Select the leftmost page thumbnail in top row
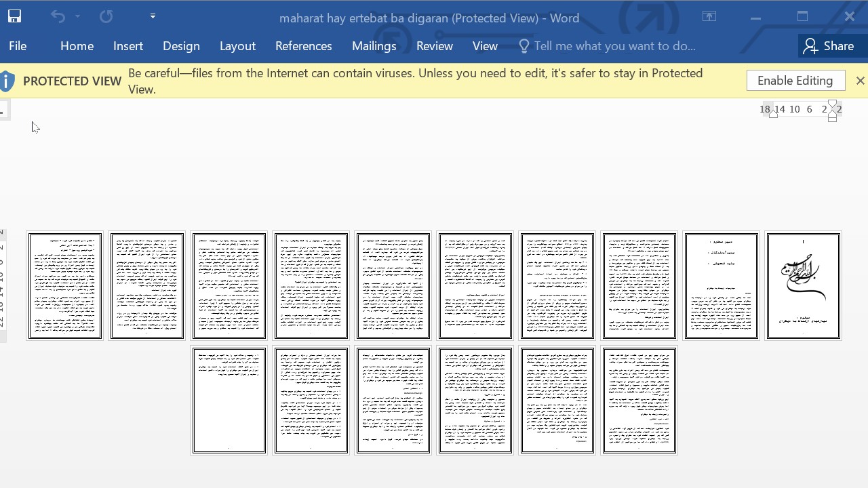 [64, 285]
